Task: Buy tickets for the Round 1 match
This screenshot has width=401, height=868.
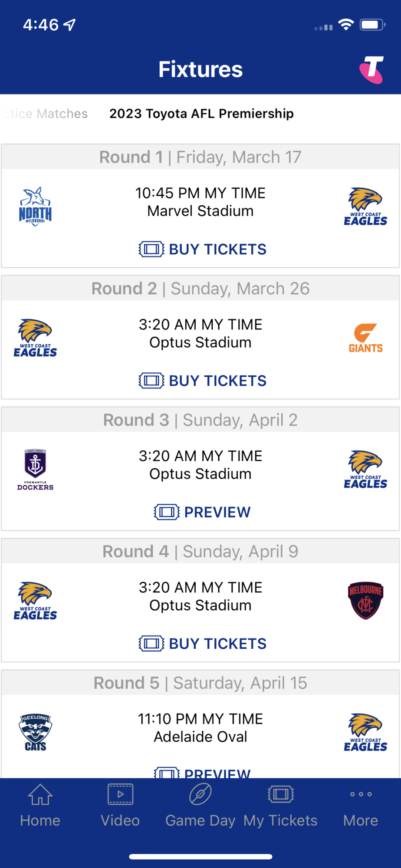Action: click(202, 249)
